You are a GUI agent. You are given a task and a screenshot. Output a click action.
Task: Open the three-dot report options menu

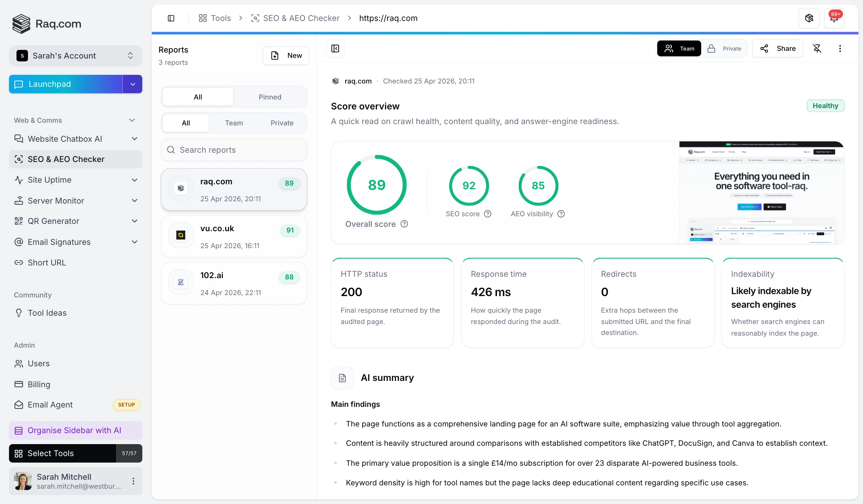pyautogui.click(x=840, y=49)
